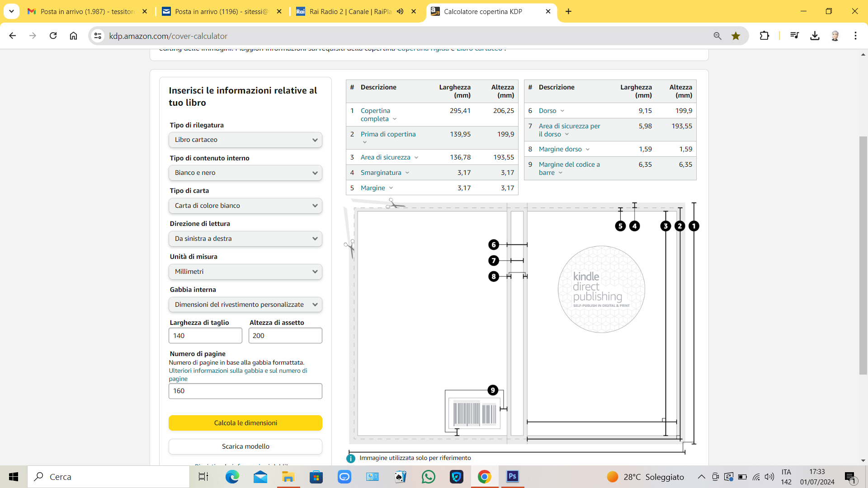The image size is (868, 488).
Task: Go back to previous page
Action: [x=13, y=36]
